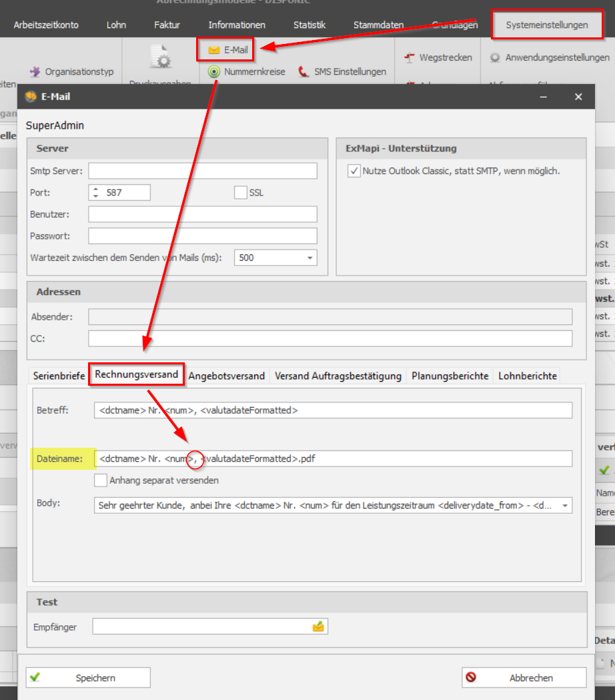Viewport: 615px width, 700px height.
Task: Click the E-Mail dialog title icon
Action: click(31, 97)
